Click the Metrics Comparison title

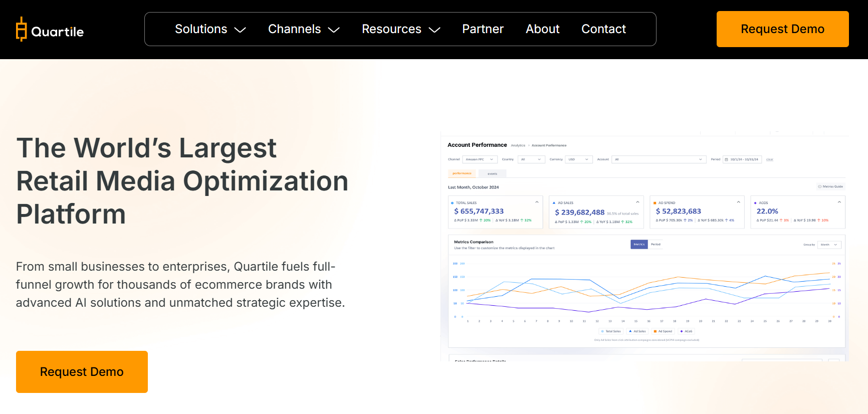[474, 242]
